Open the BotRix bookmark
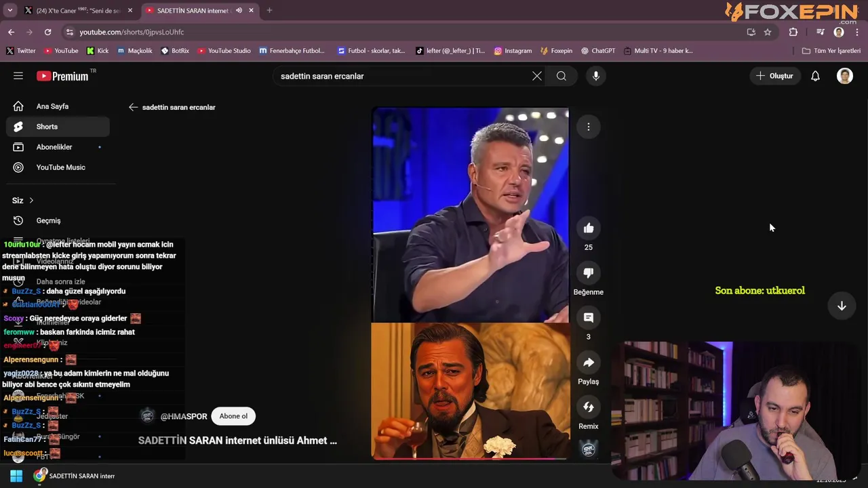Screen dimensions: 868x488 click(x=175, y=51)
